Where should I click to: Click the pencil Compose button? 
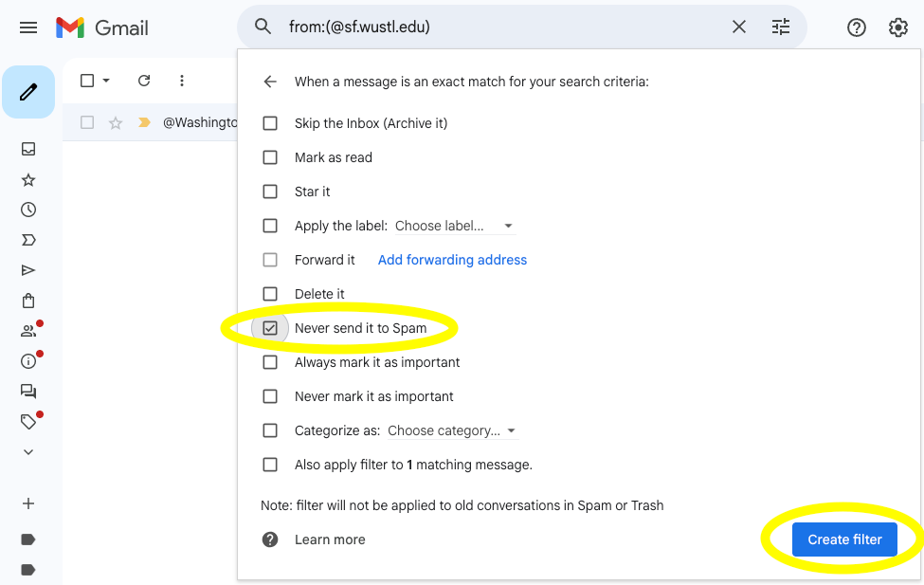(28, 92)
